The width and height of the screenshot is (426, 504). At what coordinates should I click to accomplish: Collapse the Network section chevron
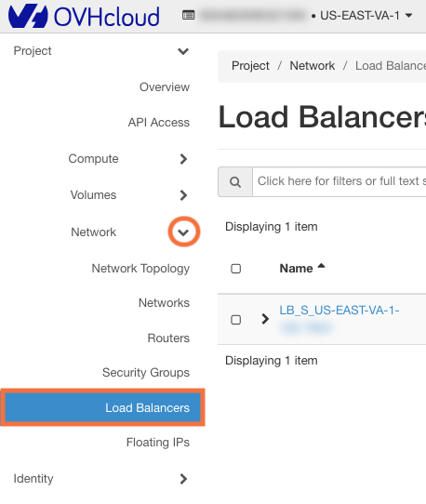coord(183,232)
